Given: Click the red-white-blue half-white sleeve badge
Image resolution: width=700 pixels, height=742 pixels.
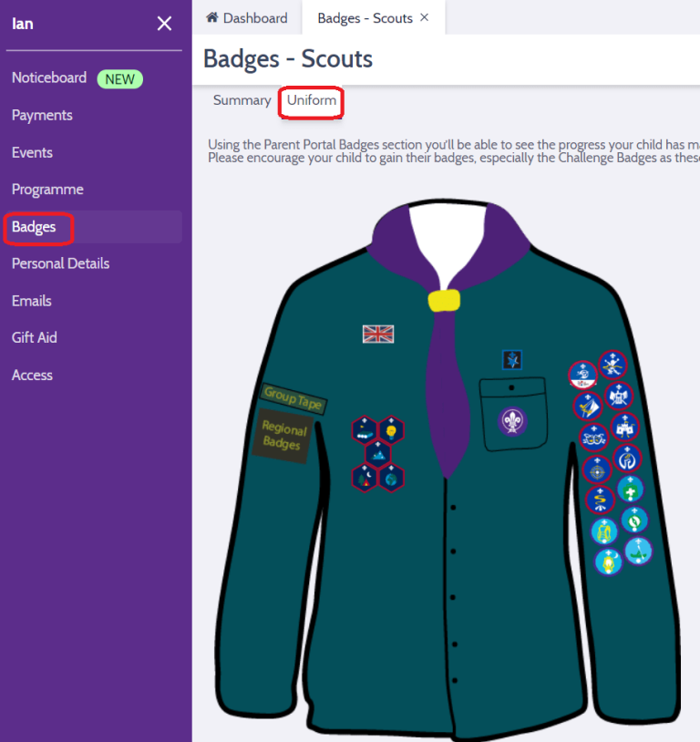Looking at the screenshot, I should click(582, 375).
